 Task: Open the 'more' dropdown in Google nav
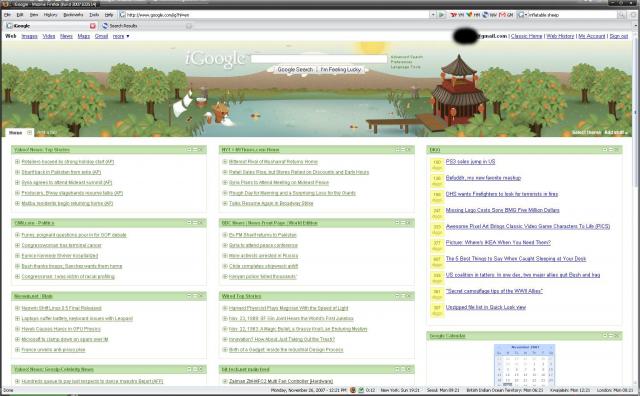pyautogui.click(x=121, y=36)
